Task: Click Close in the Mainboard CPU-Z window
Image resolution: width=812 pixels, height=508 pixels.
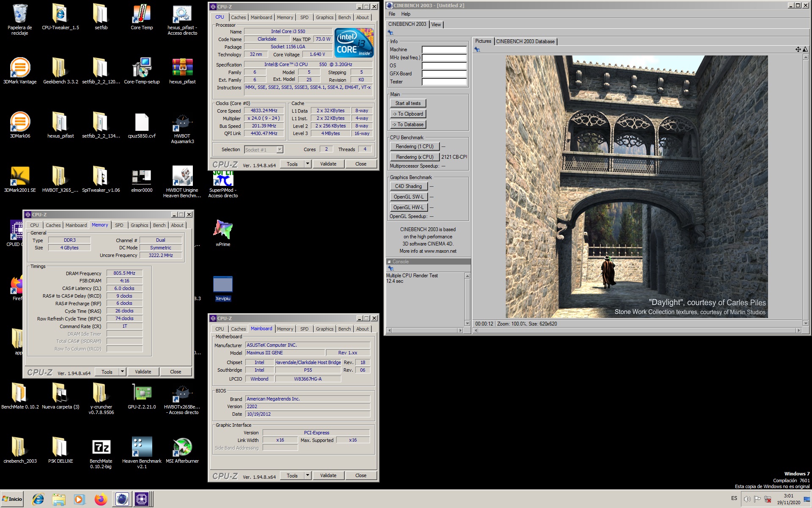Action: 361,475
